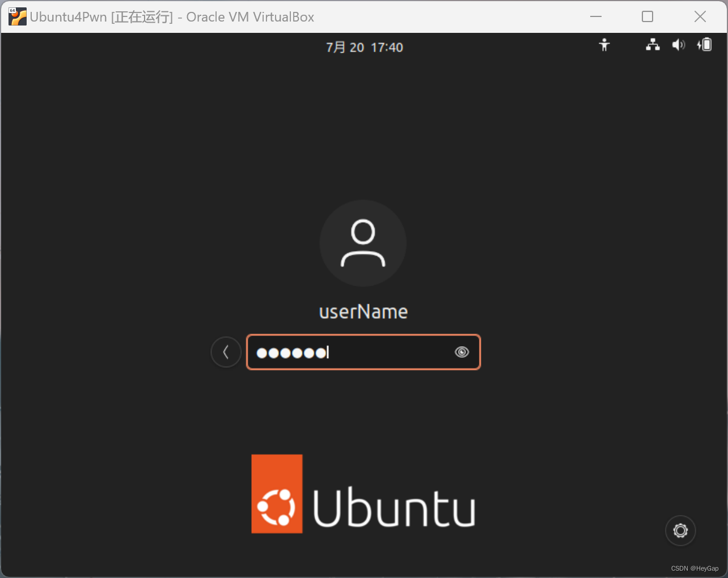The image size is (728, 578).
Task: Open the accessibility menu in the top bar
Action: pyautogui.click(x=604, y=45)
